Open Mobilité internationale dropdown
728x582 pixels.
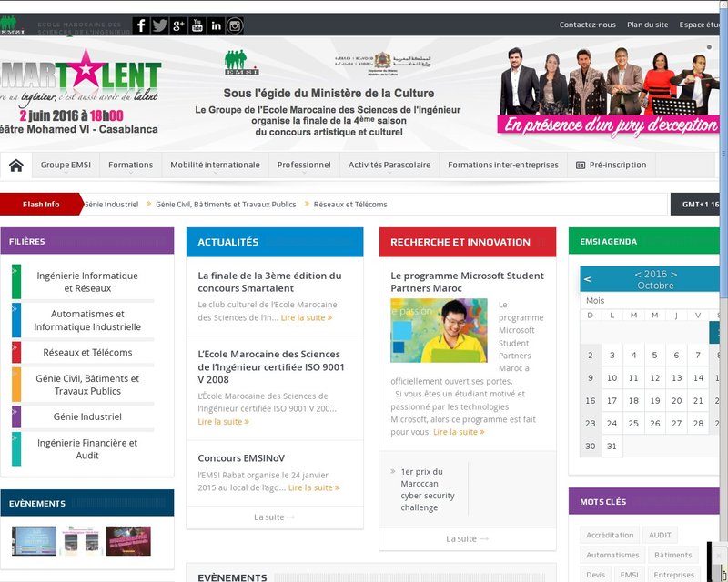(215, 165)
